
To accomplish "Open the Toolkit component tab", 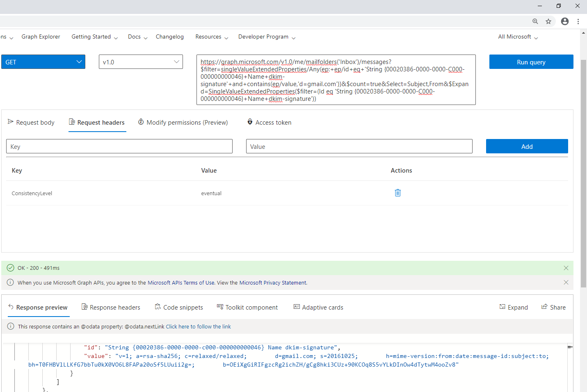I will 247,308.
